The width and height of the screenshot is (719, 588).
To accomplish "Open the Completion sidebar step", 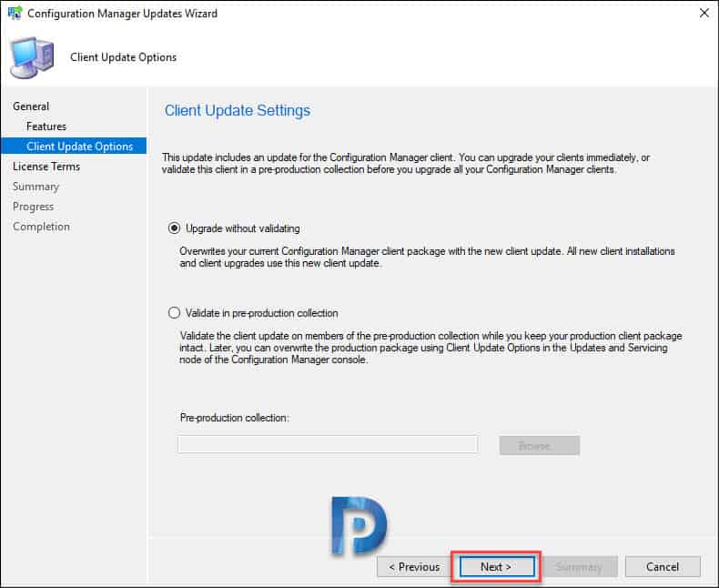I will [41, 227].
